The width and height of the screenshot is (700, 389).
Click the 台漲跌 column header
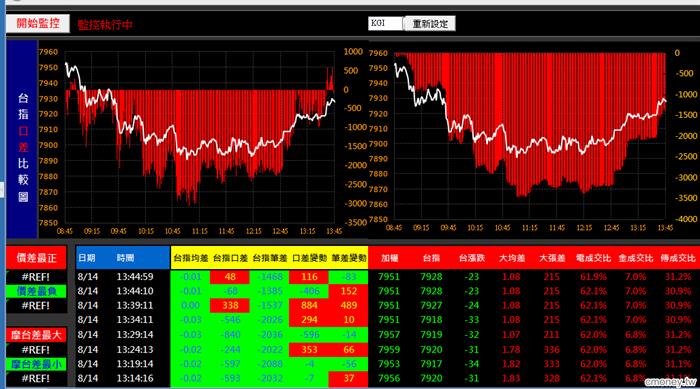[x=471, y=258]
